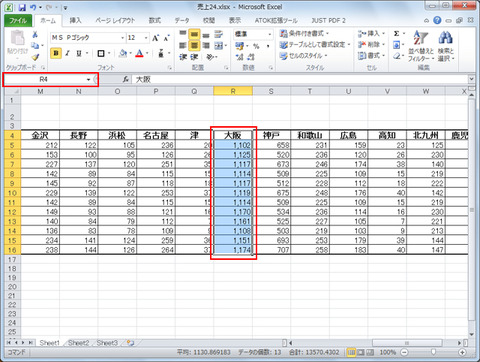480x362 pixels.
Task: Open the font size 12 dropdown
Action: (146, 38)
